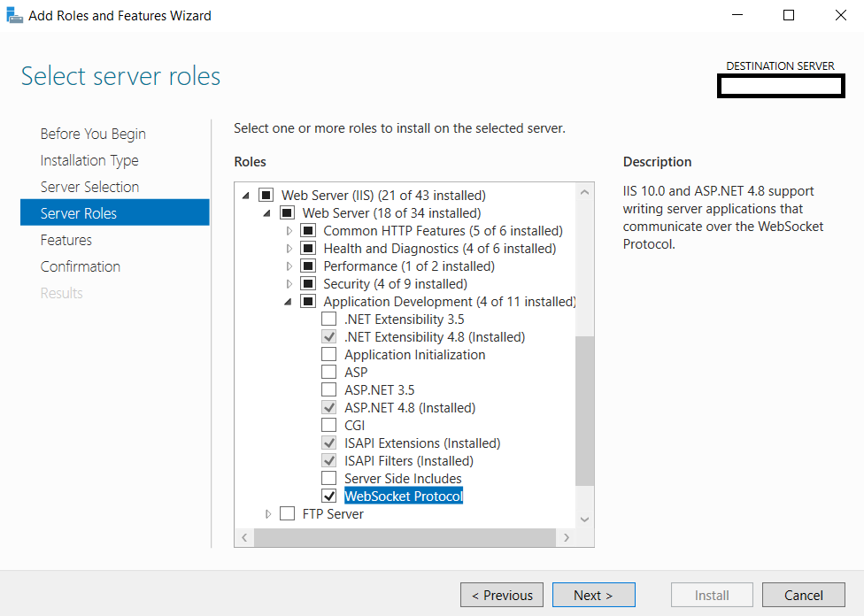Open the Before You Begin page
Image resolution: width=864 pixels, height=616 pixels.
coord(92,134)
